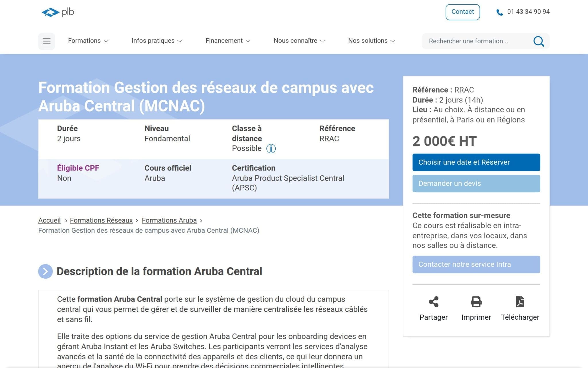This screenshot has width=588, height=368.
Task: Expand the Nous connaître menu
Action: [x=299, y=41]
